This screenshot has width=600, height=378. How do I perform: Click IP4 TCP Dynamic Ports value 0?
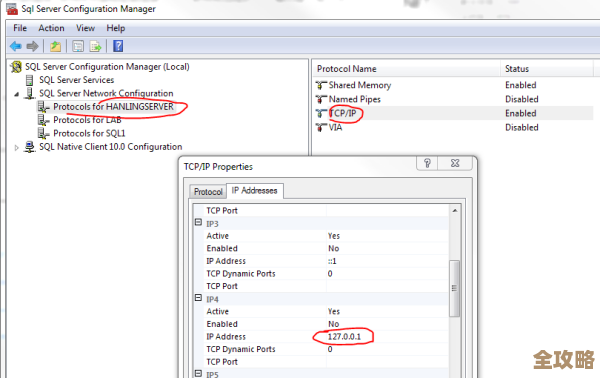(330, 349)
